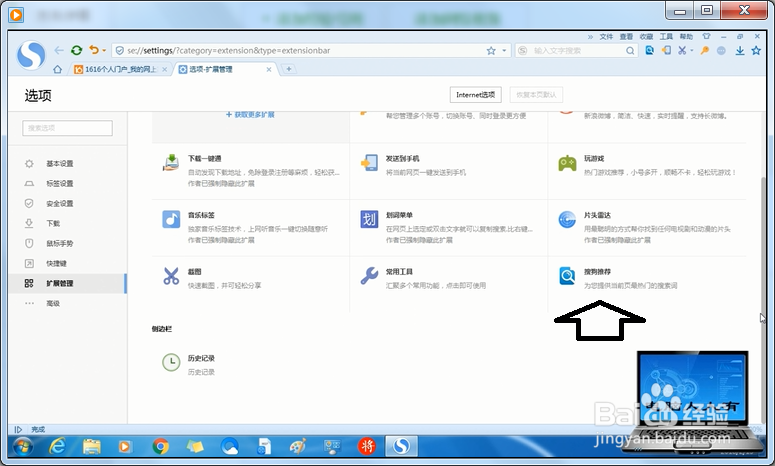Open the download manager toolbar icon
This screenshot has height=466, width=775.
tap(740, 50)
